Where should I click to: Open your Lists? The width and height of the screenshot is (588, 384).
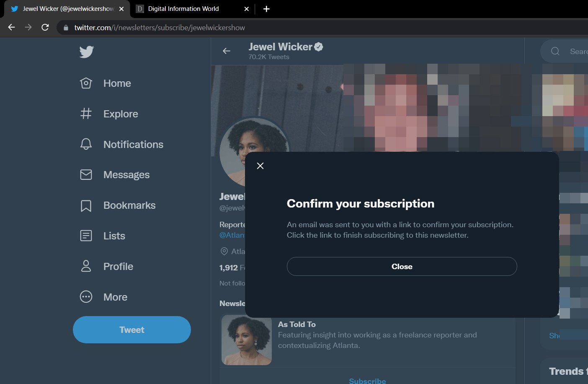click(114, 236)
